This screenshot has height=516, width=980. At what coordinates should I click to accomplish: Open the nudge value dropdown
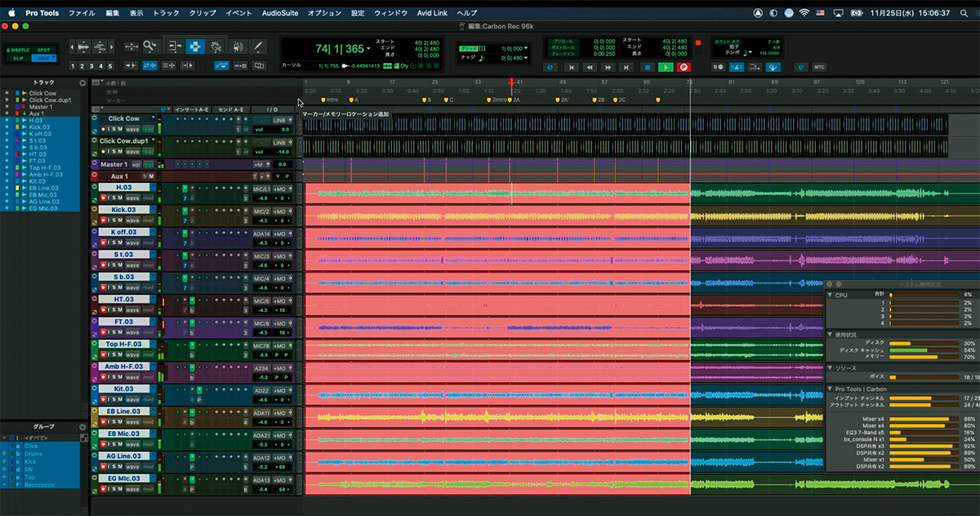[525, 58]
